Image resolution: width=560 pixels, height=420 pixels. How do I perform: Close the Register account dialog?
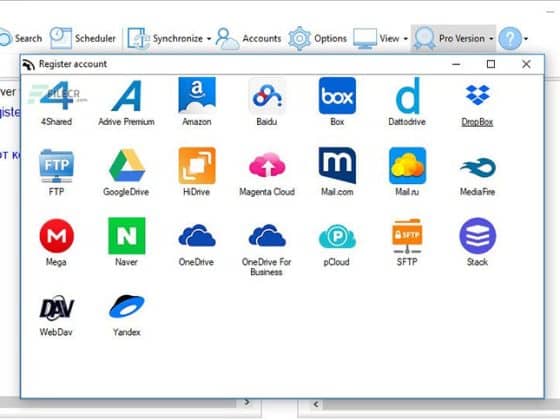526,64
